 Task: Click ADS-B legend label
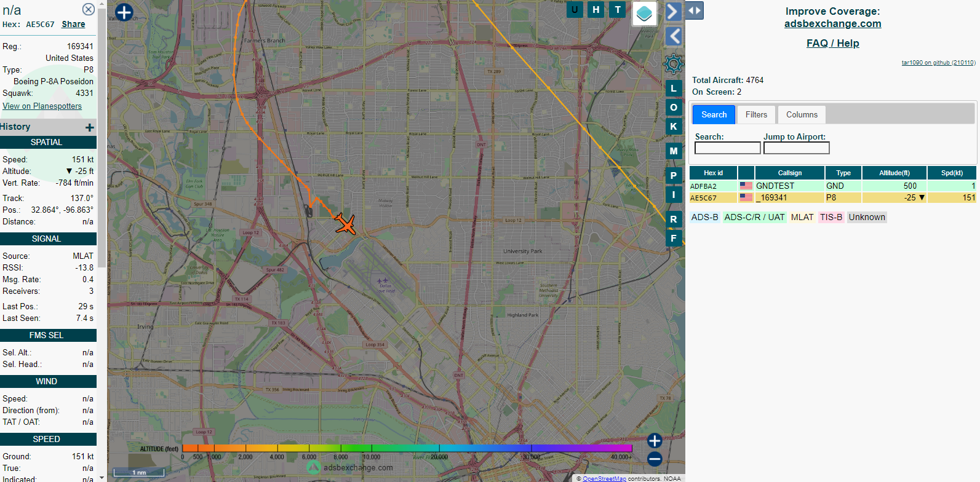tap(704, 217)
